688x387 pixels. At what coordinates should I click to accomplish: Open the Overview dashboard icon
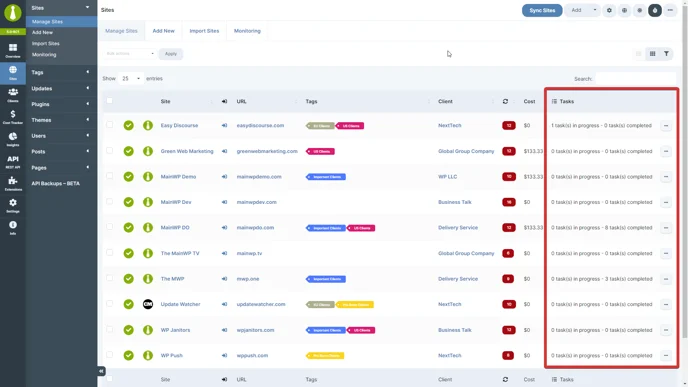point(13,50)
